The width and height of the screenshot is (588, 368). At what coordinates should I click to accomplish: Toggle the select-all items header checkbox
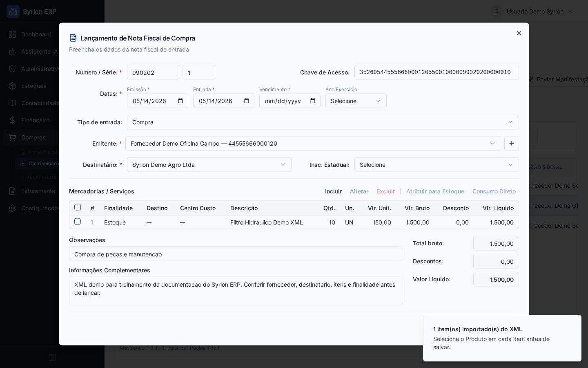[x=78, y=207]
